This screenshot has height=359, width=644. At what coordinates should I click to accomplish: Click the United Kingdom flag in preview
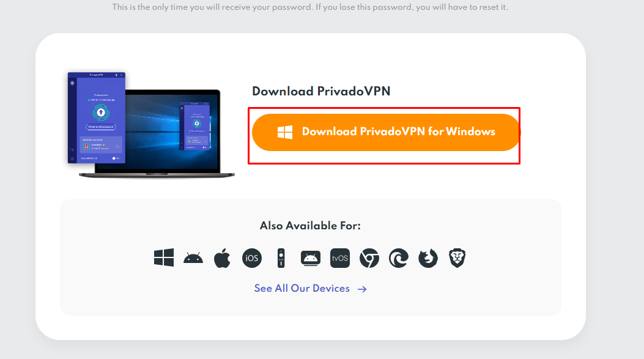(86, 146)
